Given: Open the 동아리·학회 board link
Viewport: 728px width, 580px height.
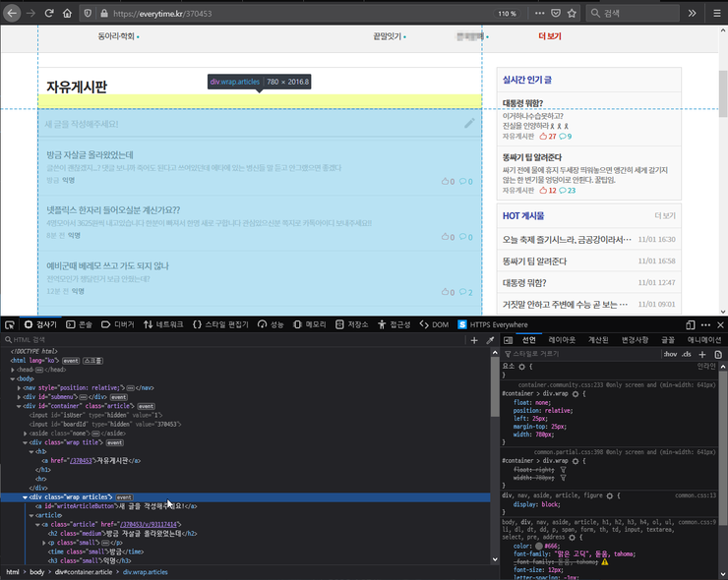Looking at the screenshot, I should pos(116,36).
